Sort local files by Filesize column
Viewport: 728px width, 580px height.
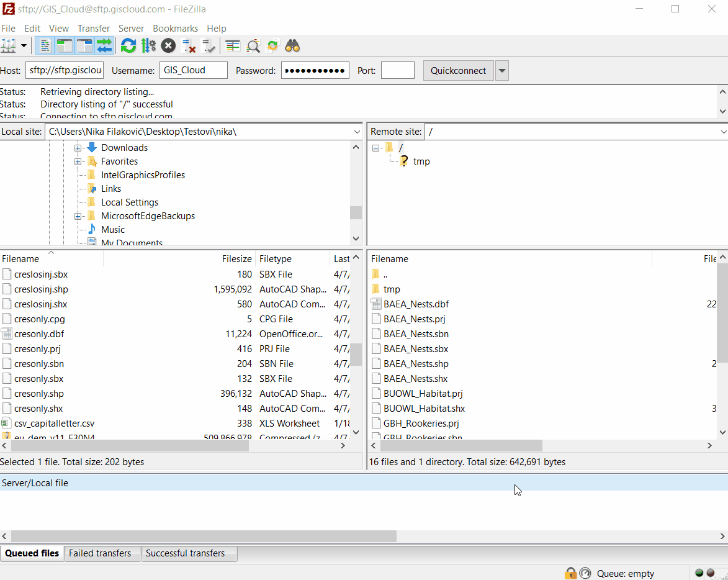(x=179, y=259)
